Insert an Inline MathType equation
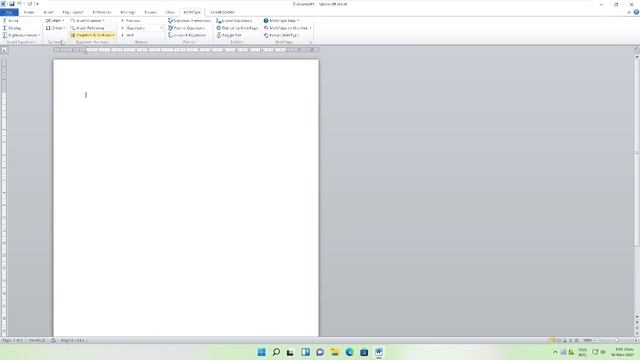This screenshot has height=360, width=640. [x=11, y=20]
